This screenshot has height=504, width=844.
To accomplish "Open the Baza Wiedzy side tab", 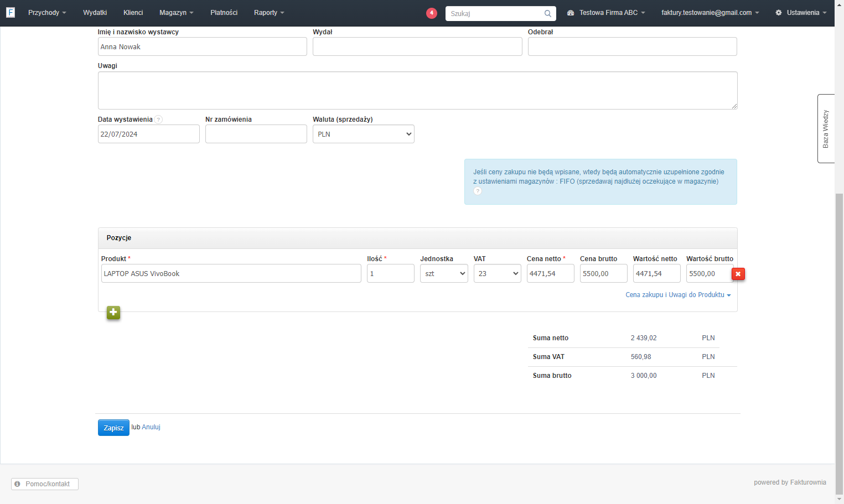I will tap(826, 128).
